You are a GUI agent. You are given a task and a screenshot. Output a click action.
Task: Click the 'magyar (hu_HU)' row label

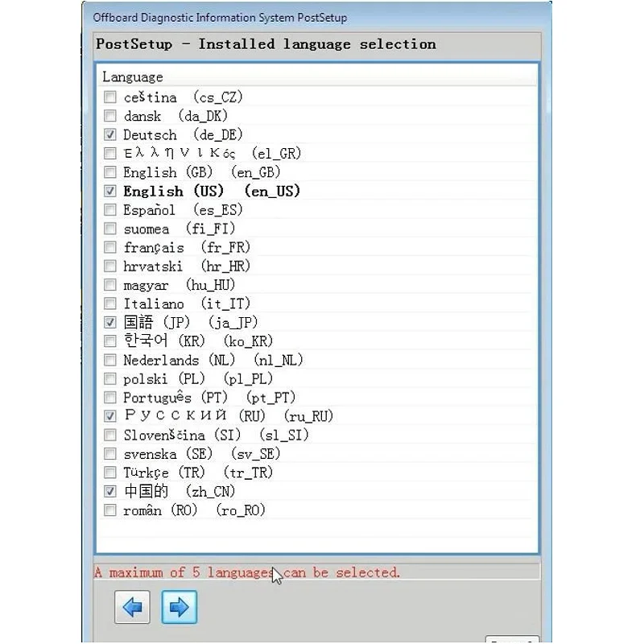pyautogui.click(x=180, y=286)
